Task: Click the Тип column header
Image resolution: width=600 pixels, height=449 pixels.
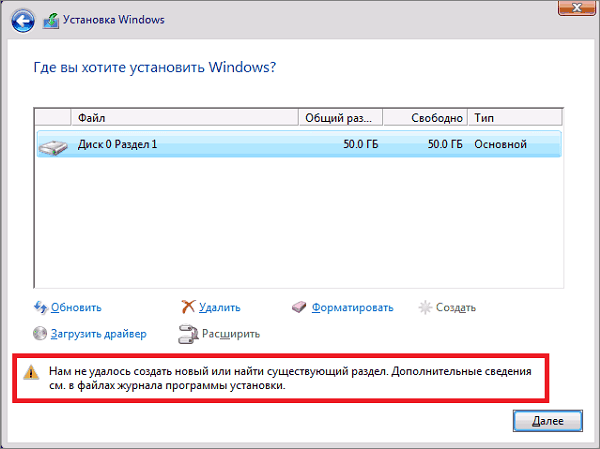Action: coord(515,118)
